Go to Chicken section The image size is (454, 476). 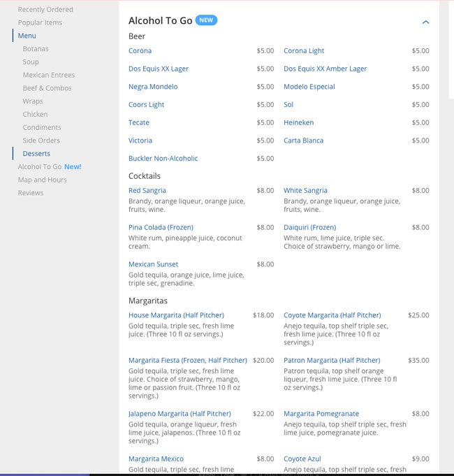coord(35,114)
